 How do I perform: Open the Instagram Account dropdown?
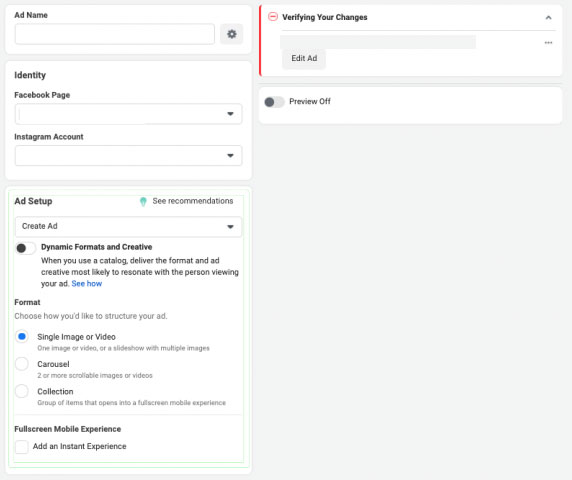(x=128, y=156)
